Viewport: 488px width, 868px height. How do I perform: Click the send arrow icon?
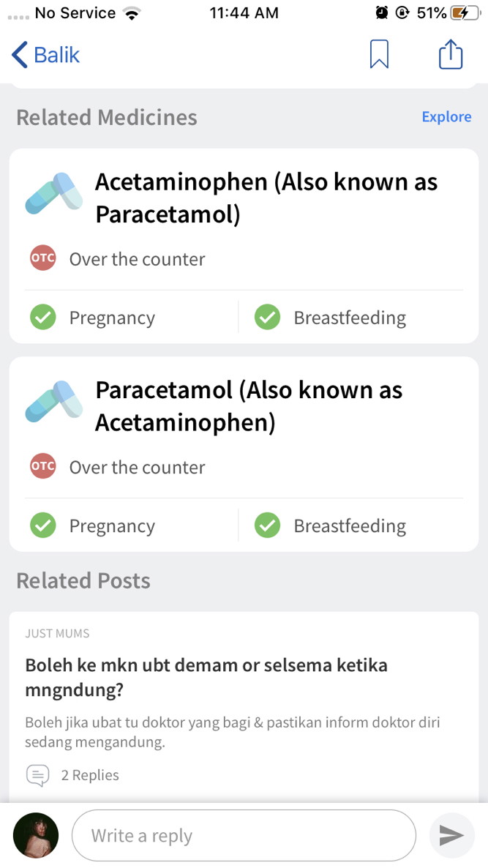coord(451,835)
